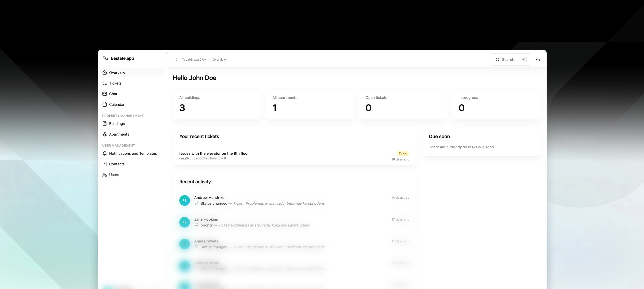Open the elevator issue ticket

tap(214, 153)
